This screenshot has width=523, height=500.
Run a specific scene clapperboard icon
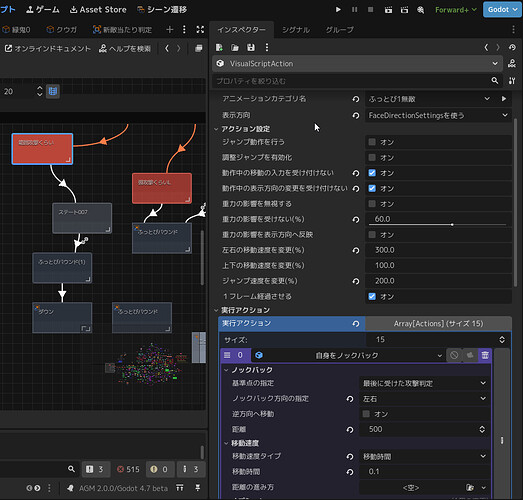coord(404,10)
